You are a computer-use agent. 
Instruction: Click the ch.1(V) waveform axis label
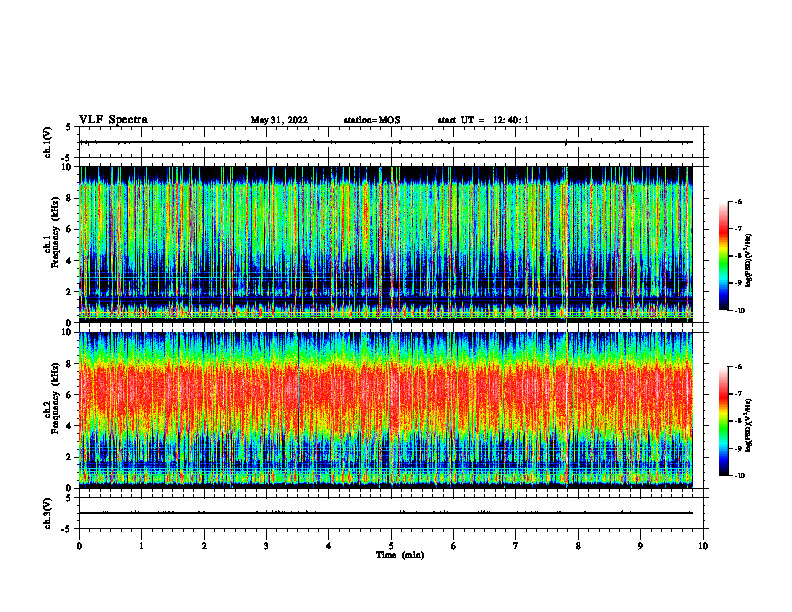48,142
